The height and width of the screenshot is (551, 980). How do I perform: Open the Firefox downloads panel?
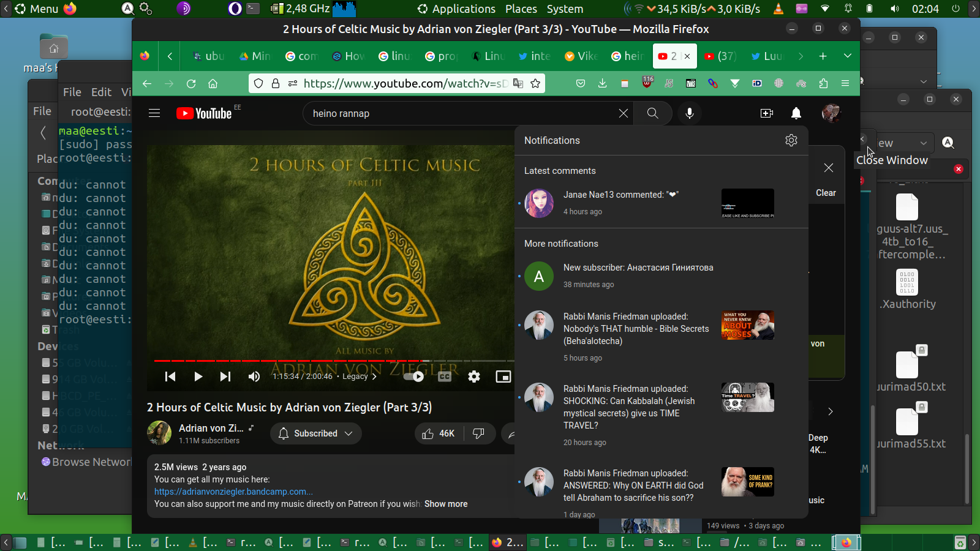(x=603, y=84)
